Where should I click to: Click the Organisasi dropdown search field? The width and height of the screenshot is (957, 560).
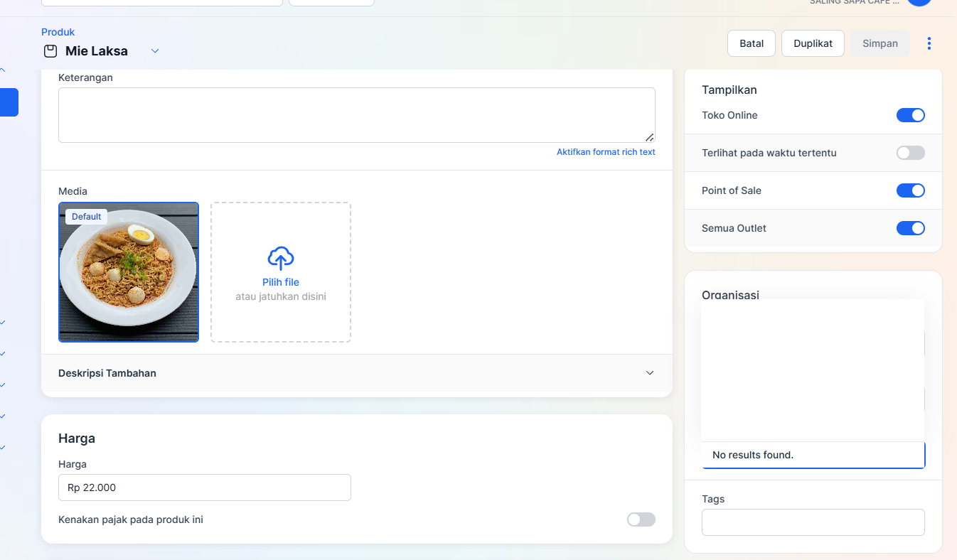[813, 455]
